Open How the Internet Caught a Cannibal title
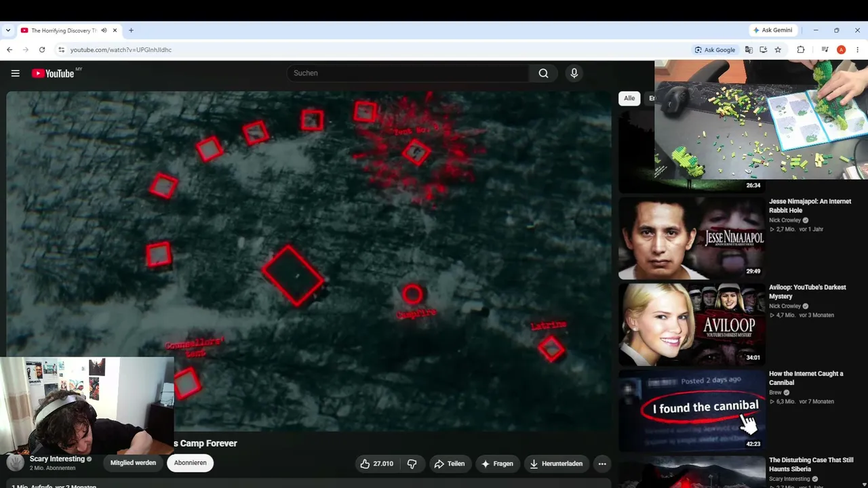Screen dimensions: 868x488 tap(806, 378)
